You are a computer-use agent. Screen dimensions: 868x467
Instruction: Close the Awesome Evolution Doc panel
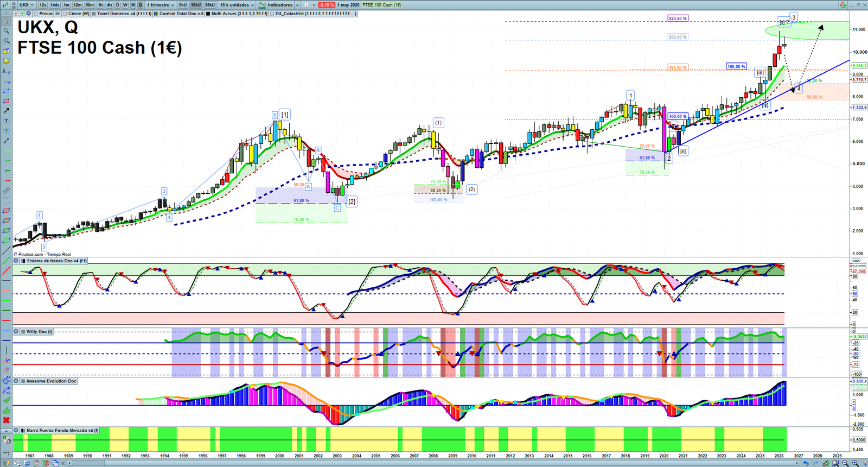(x=16, y=381)
